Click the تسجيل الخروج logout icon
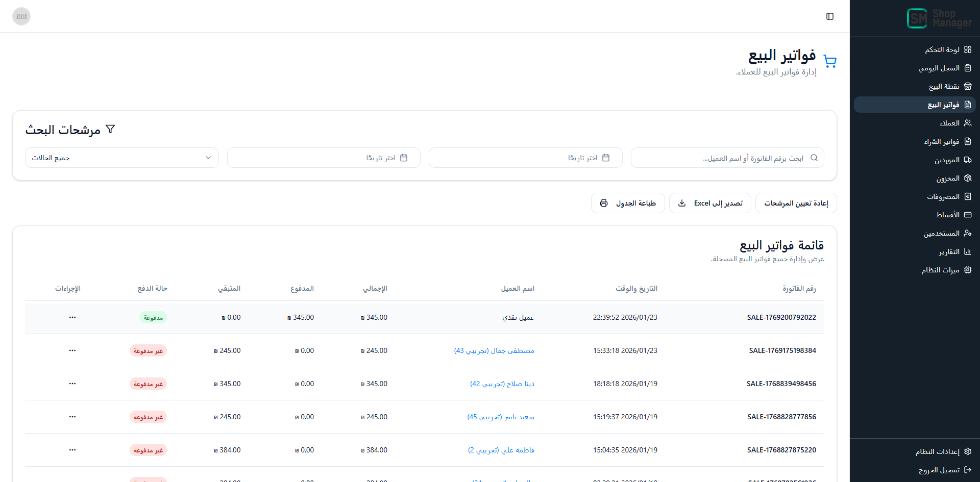Viewport: 980px width, 482px height. pyautogui.click(x=968, y=470)
